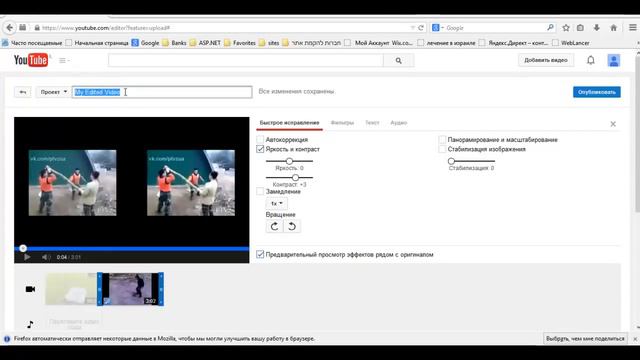Click the YouTube search magnifier button

pos(398,60)
